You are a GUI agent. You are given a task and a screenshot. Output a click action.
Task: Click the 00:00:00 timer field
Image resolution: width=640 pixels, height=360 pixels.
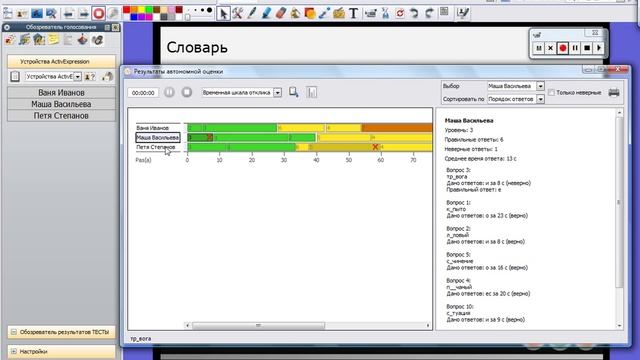pyautogui.click(x=143, y=93)
